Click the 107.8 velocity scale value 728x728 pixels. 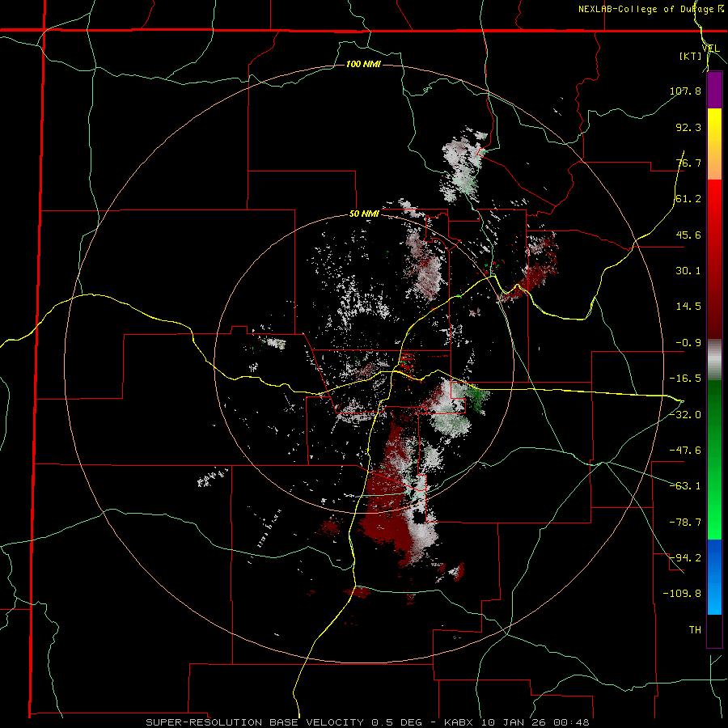pos(685,91)
